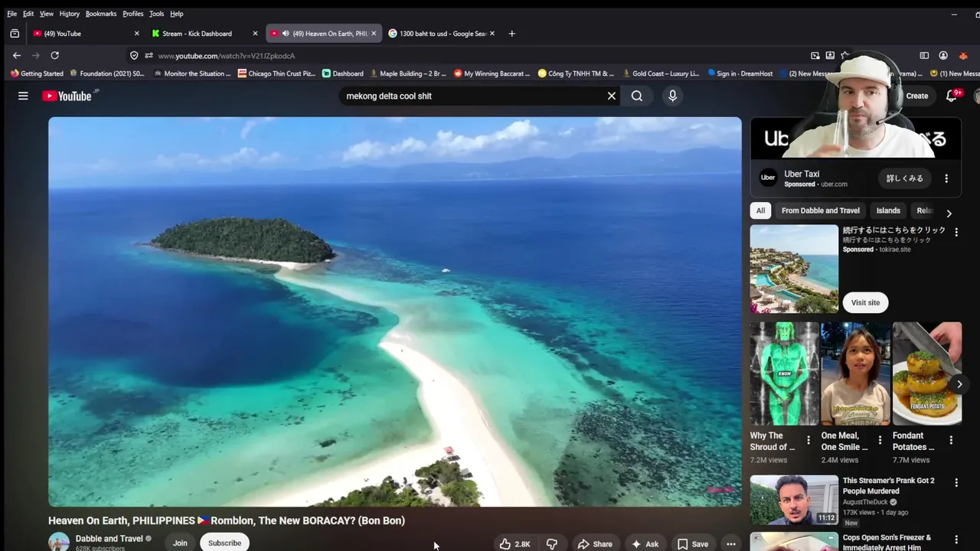
Task: Open YouTube notifications bell
Action: [x=952, y=96]
